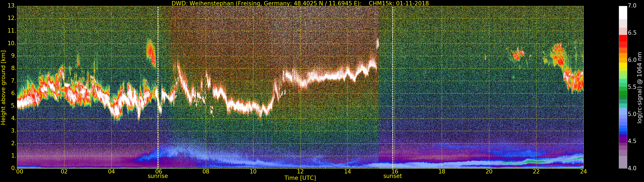Click the colorbar tick value 5.5
Viewport: 644px width, 182px height.
point(632,87)
